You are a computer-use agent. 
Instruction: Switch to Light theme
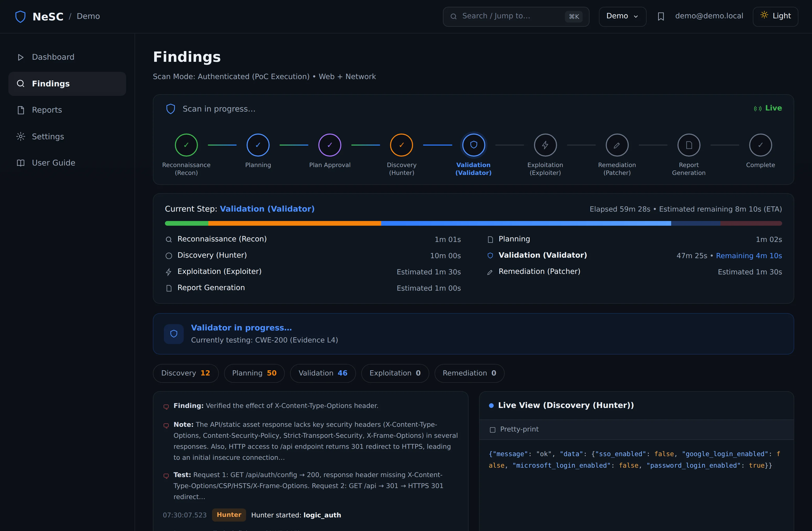(x=776, y=16)
